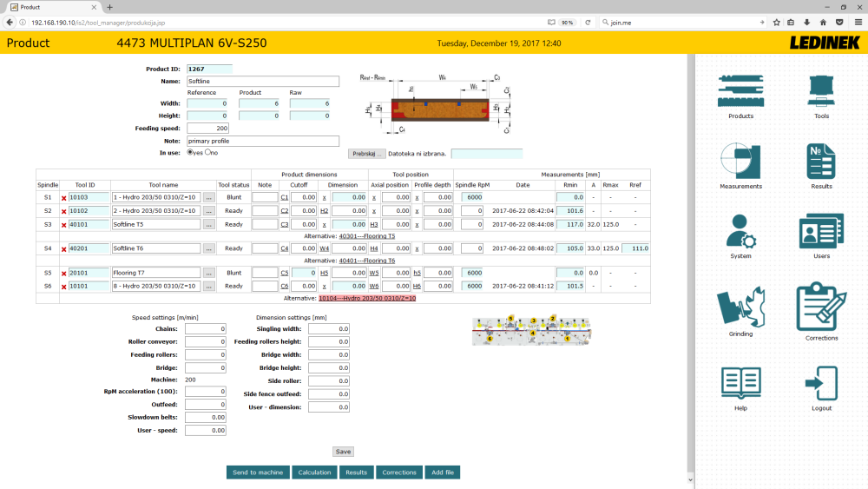The height and width of the screenshot is (489, 868).
Task: Open tool picker '...' for Flooring T7
Action: coord(208,273)
